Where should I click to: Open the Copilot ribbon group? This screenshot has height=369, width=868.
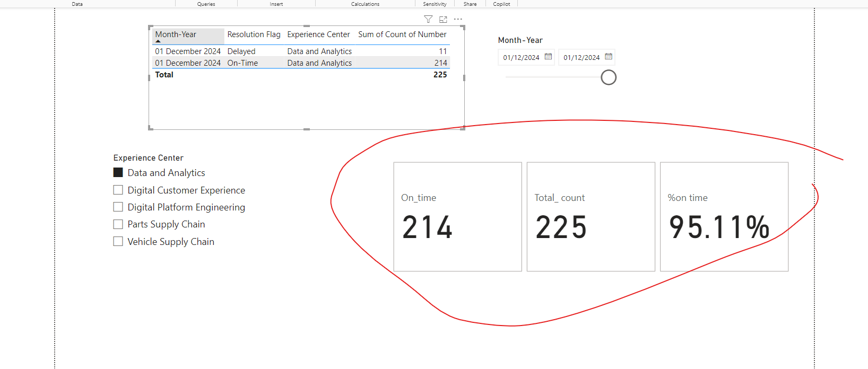tap(501, 4)
